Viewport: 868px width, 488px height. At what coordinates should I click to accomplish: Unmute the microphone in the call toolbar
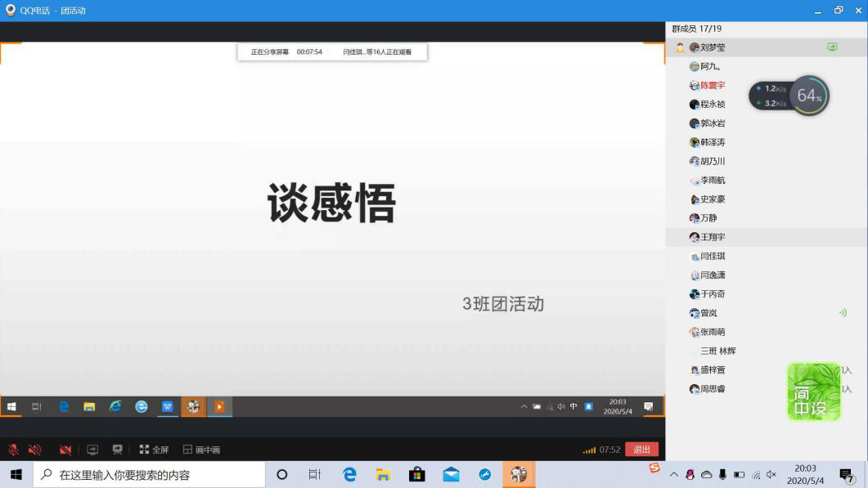point(14,450)
